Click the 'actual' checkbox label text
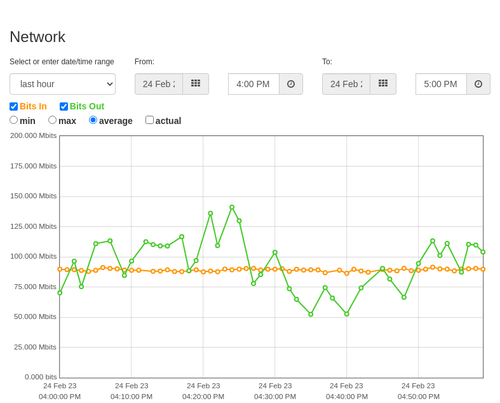Image resolution: width=500 pixels, height=403 pixels. (x=168, y=121)
